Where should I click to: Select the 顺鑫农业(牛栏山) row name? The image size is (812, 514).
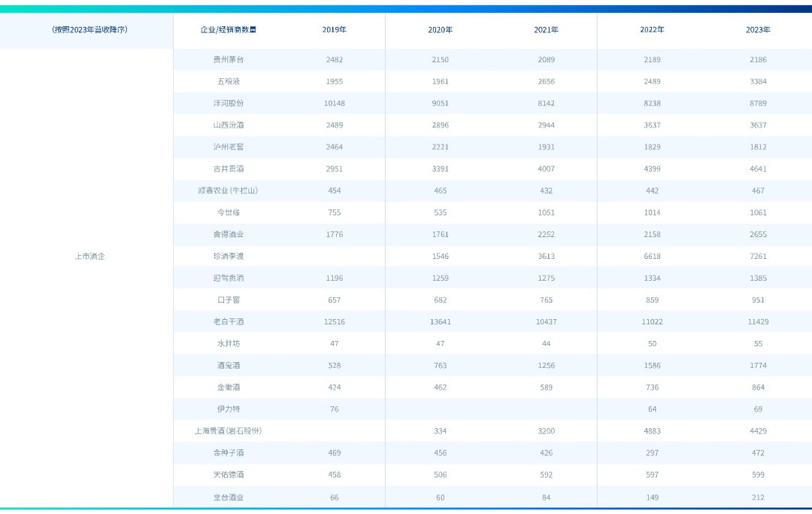coord(229,190)
